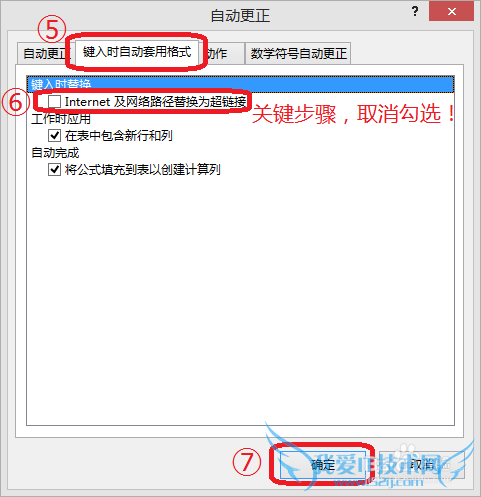
Task: Toggle the Internet 及网络路径替换为超链接 checkbox
Action: pos(54,101)
